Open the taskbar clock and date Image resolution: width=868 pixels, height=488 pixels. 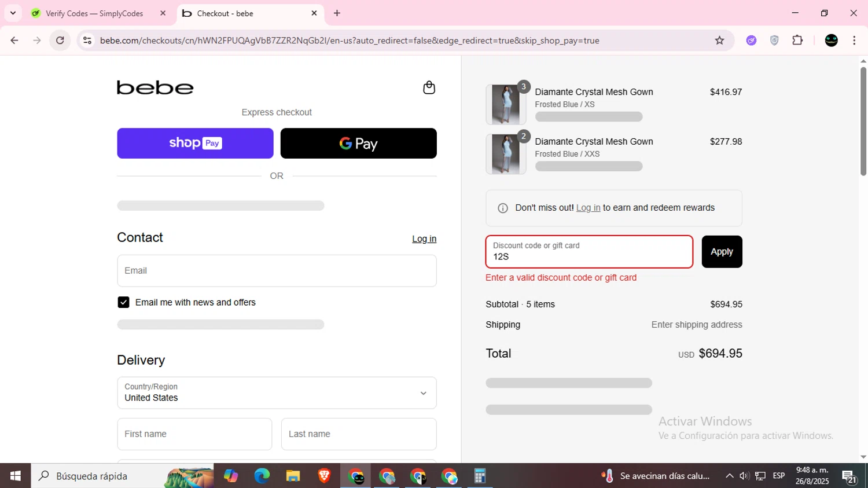pyautogui.click(x=812, y=476)
